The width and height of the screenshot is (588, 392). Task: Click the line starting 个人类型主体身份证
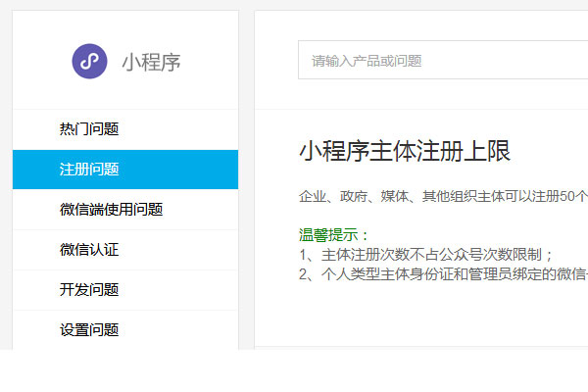[443, 274]
